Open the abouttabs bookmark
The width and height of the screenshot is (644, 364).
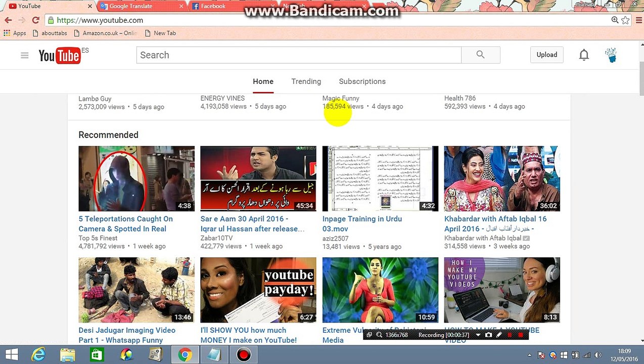(x=50, y=33)
